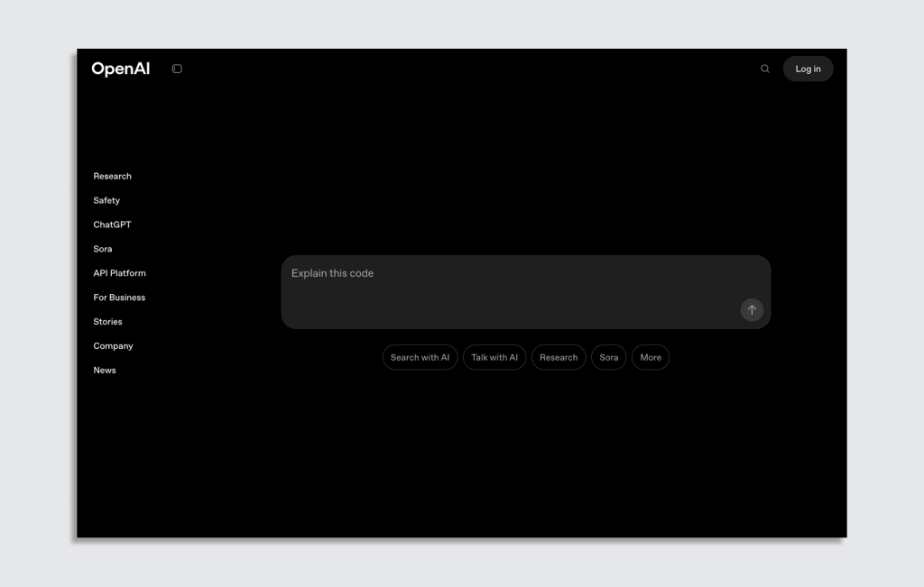Click the OpenAI logo

tap(120, 69)
